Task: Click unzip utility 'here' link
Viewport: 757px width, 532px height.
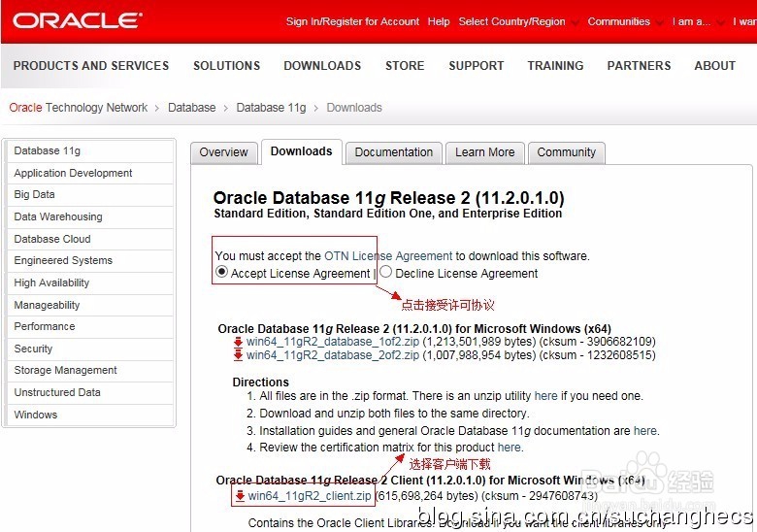Action: pyautogui.click(x=546, y=396)
